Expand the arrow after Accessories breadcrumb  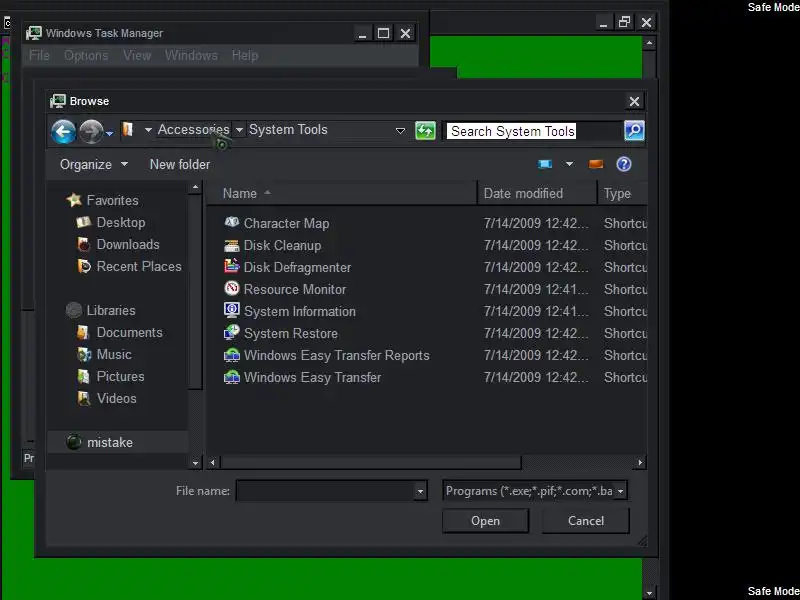click(x=239, y=130)
